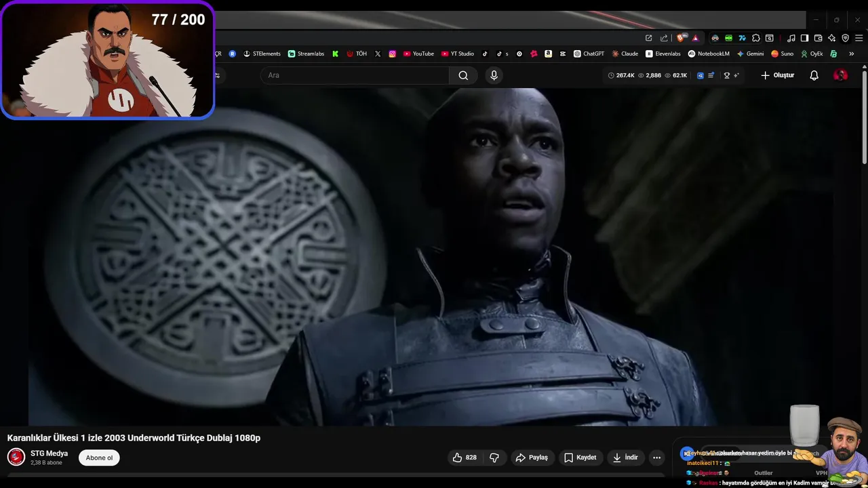Click the green HX extension icon

[x=728, y=38]
